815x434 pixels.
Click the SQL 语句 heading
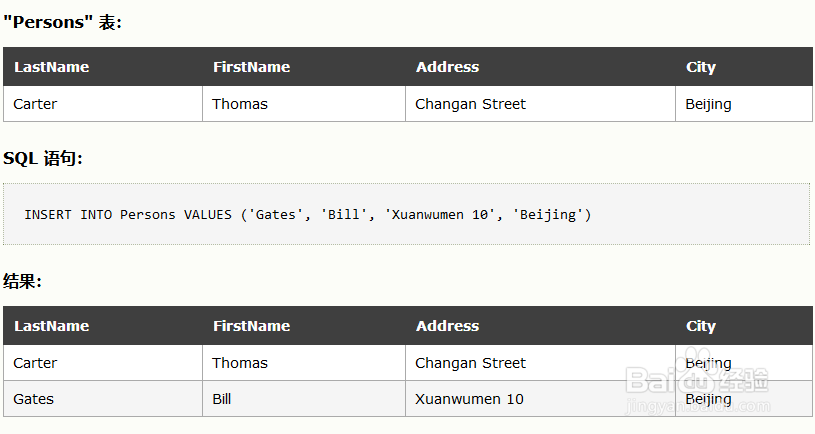[42, 158]
